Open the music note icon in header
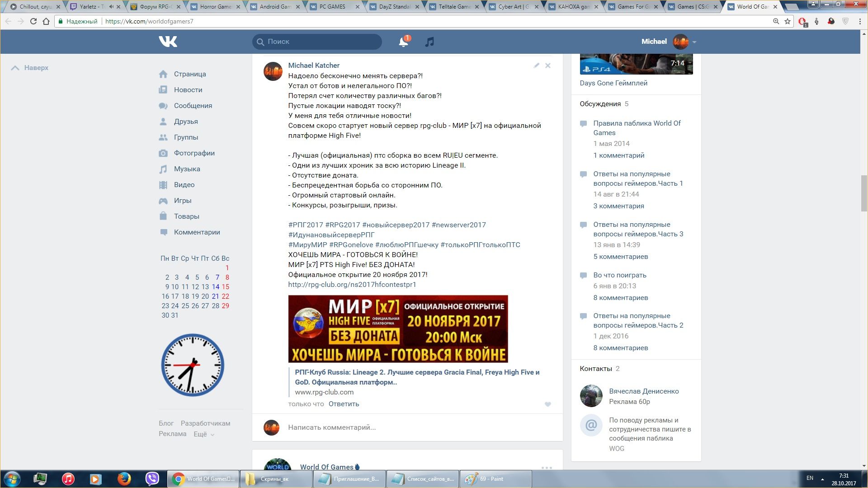 click(x=429, y=42)
